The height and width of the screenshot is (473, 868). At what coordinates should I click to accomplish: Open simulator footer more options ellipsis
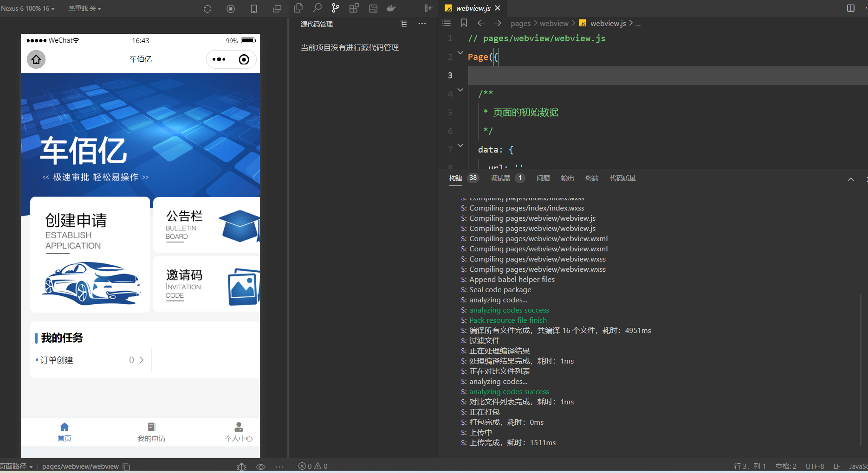pyautogui.click(x=279, y=467)
